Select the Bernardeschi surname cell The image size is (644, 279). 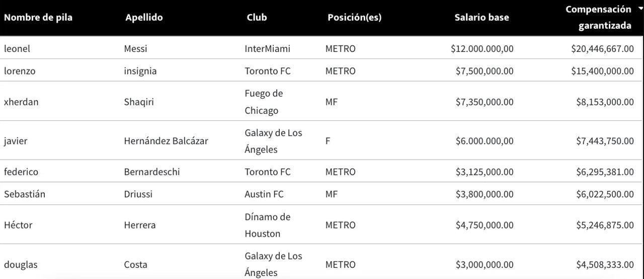click(x=151, y=172)
